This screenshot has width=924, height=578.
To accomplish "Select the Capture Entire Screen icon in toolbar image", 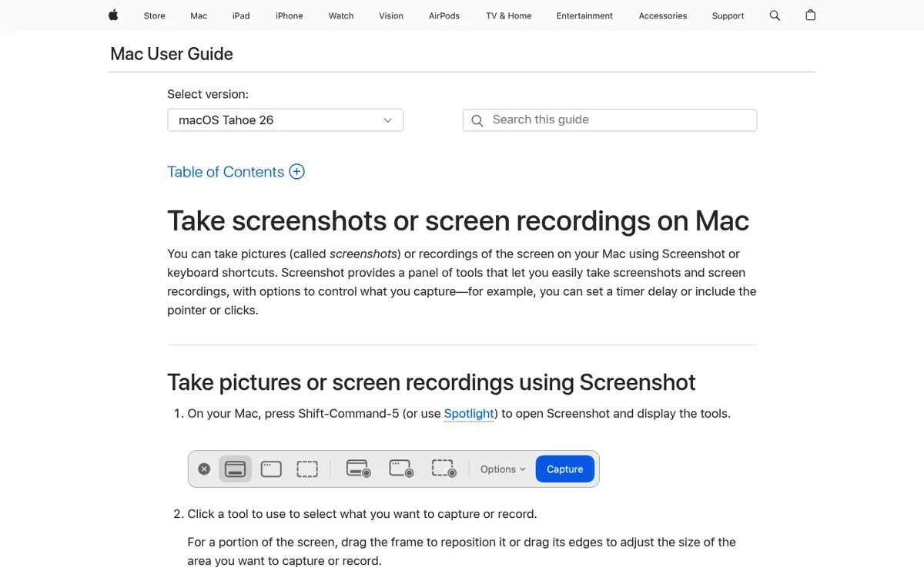I will 236,469.
